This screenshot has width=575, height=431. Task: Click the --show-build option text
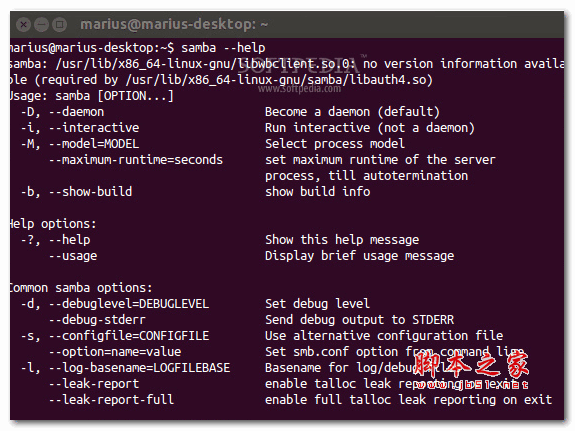tap(91, 191)
